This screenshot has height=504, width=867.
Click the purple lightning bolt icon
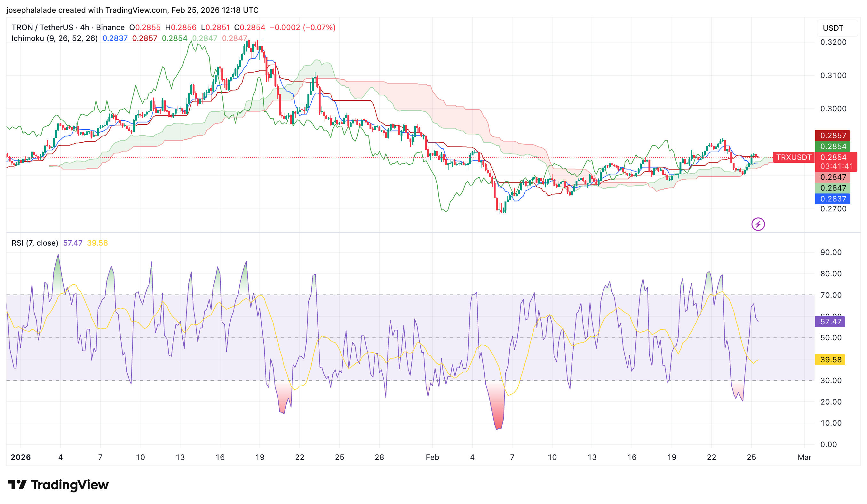[758, 224]
